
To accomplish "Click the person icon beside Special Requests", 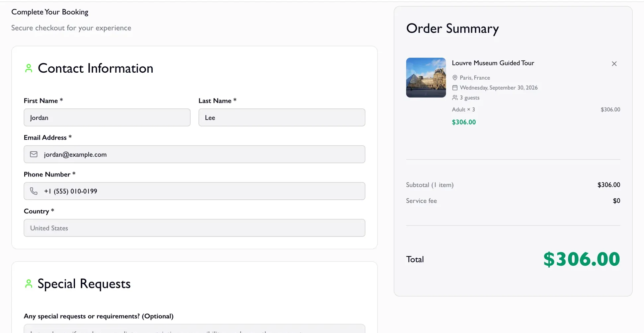I will point(29,284).
